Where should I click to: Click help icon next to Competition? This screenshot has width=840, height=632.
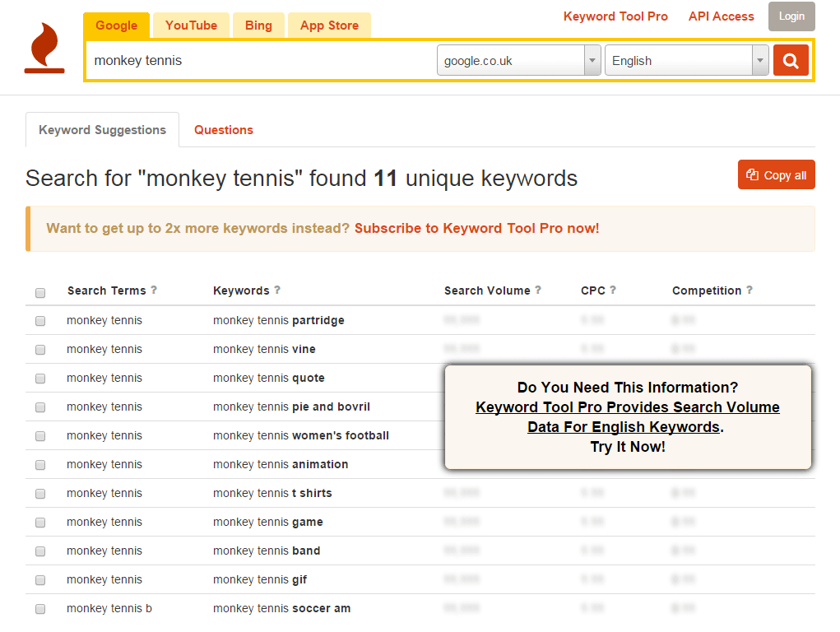click(750, 290)
